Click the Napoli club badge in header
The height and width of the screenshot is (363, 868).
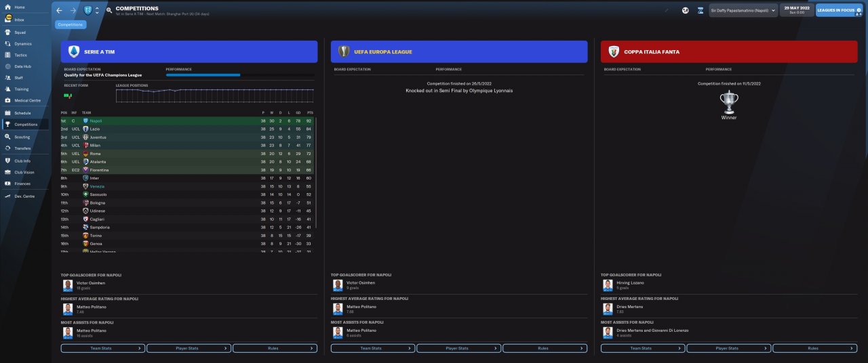(87, 11)
